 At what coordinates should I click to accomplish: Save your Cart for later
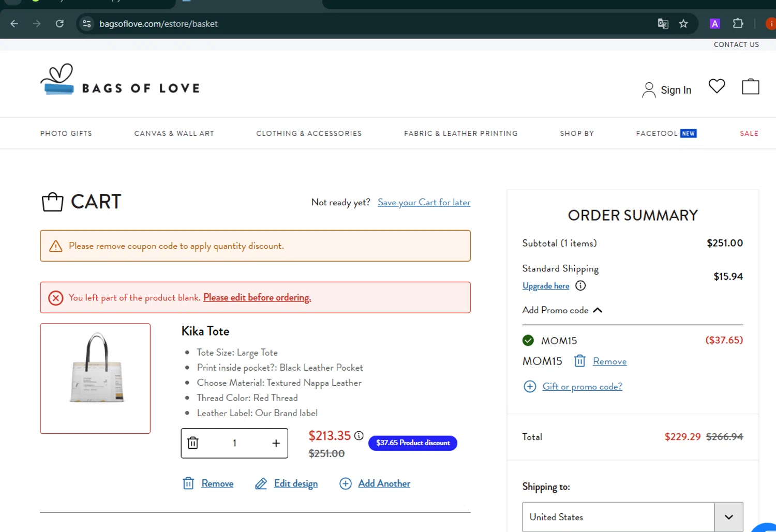pyautogui.click(x=424, y=202)
